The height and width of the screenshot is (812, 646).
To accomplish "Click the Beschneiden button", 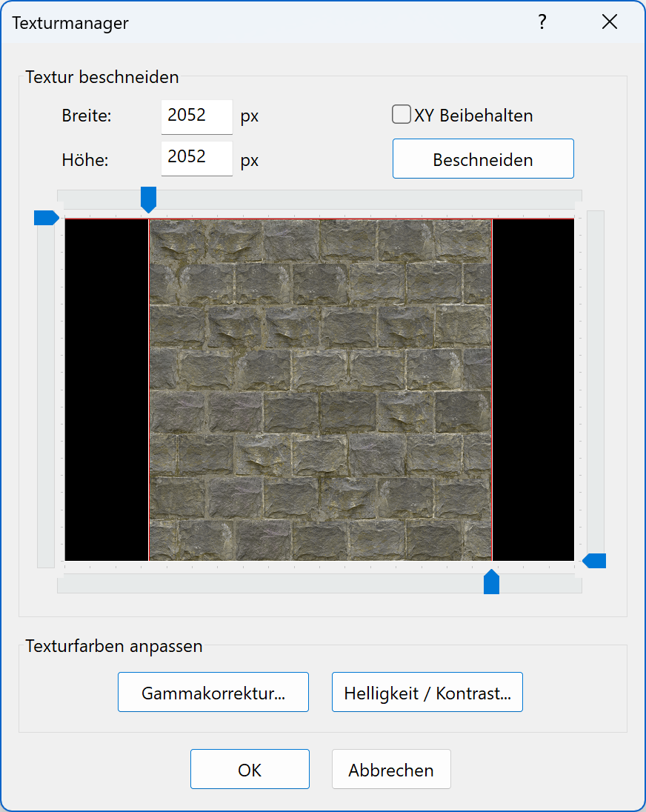I will (482, 159).
